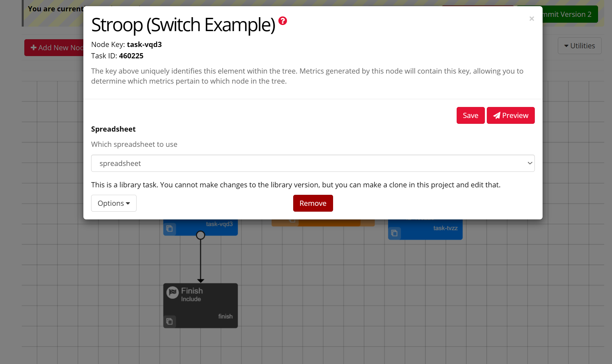
Task: Preview the Stroop task
Action: click(510, 115)
